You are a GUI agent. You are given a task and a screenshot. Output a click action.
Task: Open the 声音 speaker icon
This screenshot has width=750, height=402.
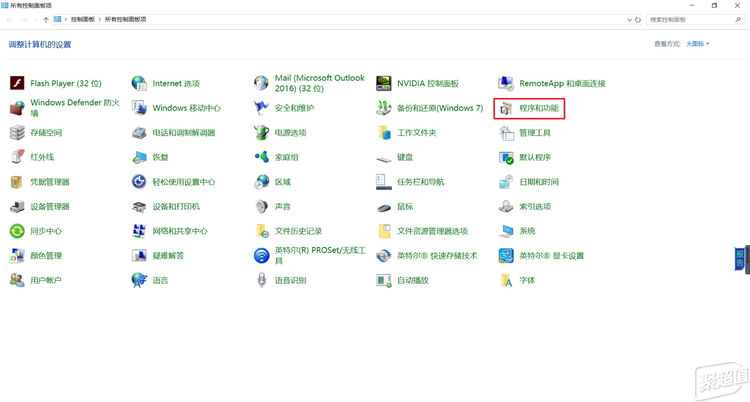tap(261, 207)
